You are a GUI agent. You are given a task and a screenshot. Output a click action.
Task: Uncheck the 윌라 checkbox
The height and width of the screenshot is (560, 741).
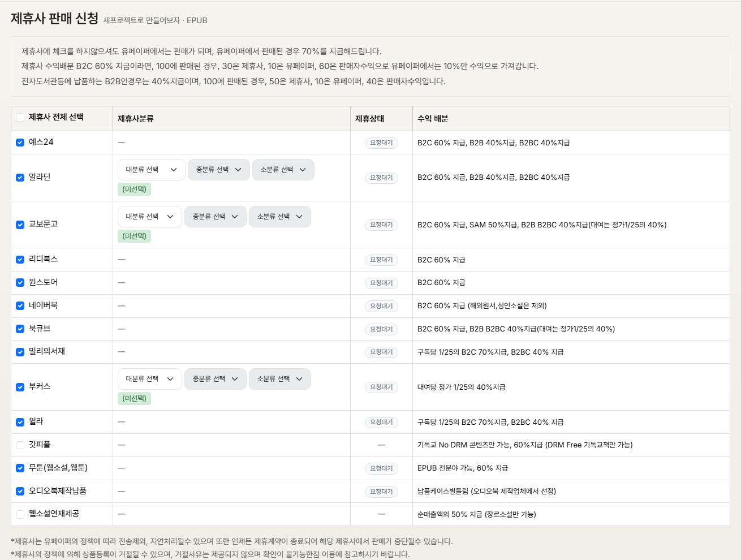(20, 422)
